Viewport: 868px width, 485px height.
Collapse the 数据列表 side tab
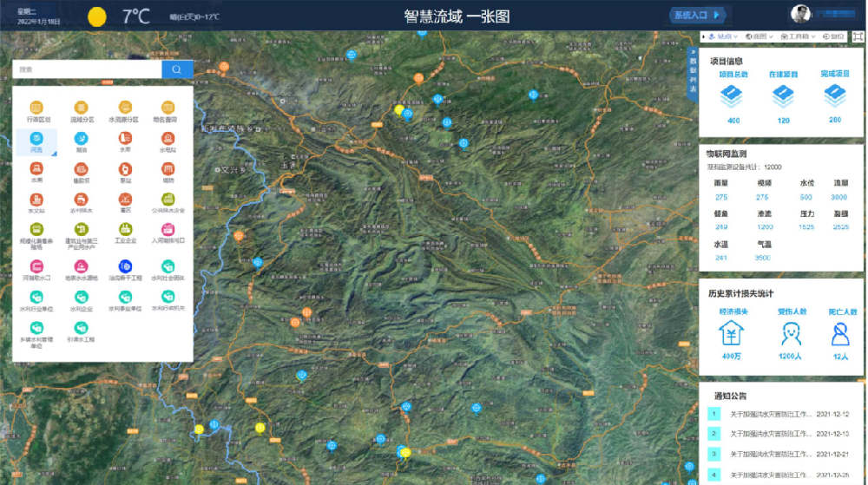click(x=693, y=74)
